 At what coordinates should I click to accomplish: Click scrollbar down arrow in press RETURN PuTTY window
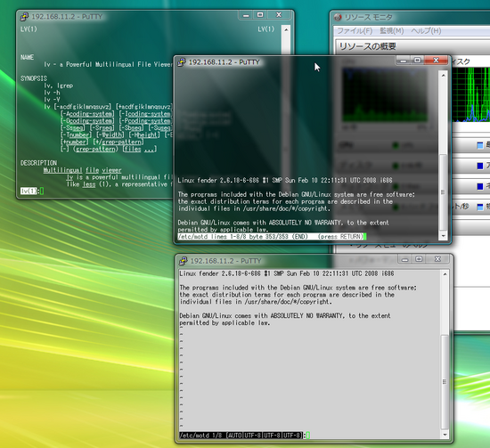pos(443,236)
